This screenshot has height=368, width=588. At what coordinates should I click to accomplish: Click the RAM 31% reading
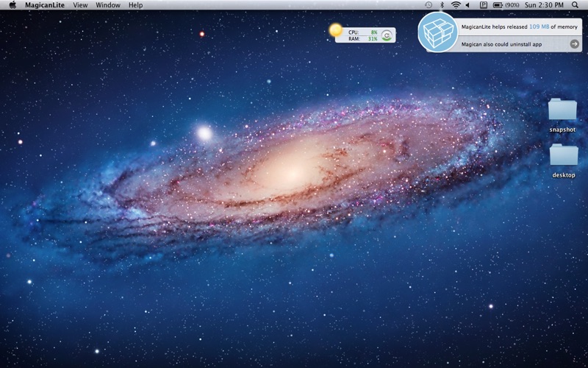coord(362,39)
